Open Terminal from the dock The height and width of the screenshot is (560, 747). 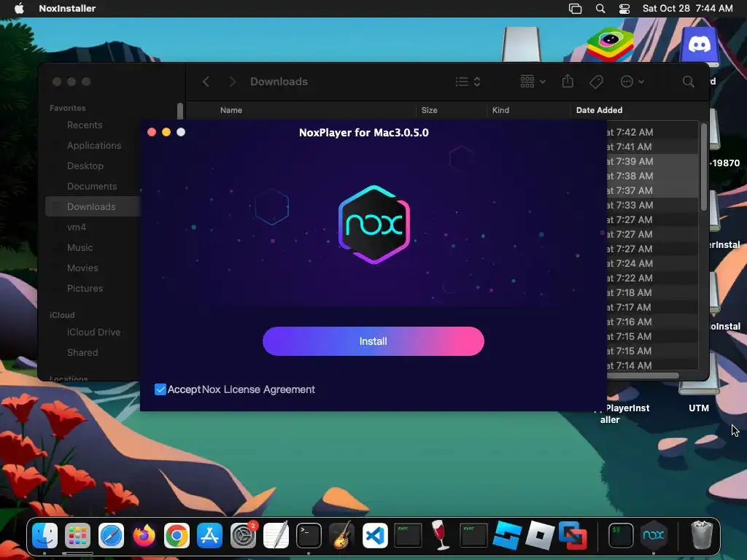tap(309, 535)
